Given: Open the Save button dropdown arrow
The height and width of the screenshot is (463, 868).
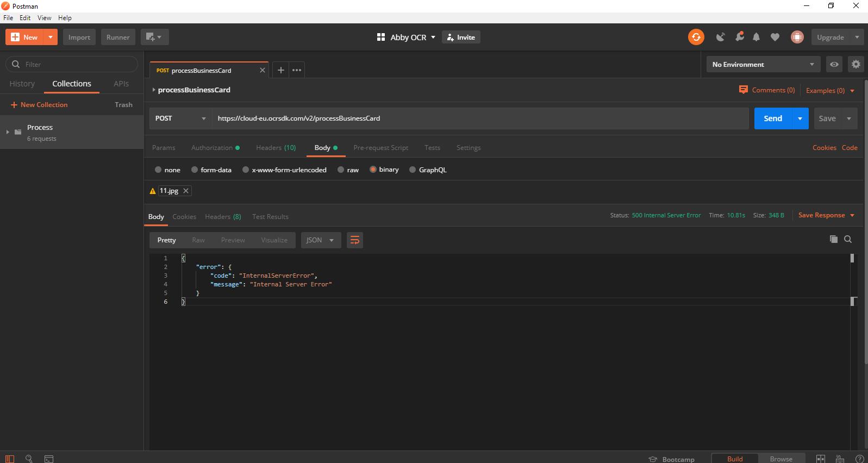Looking at the screenshot, I should [x=849, y=118].
